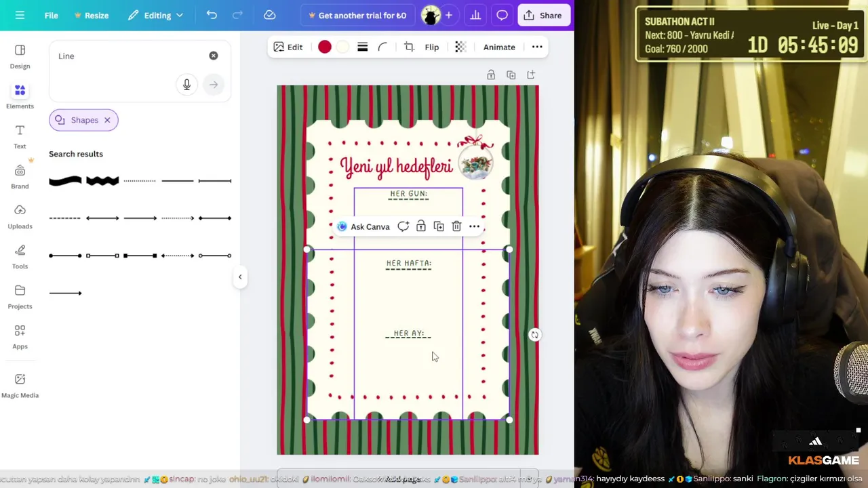Image resolution: width=868 pixels, height=488 pixels.
Task: Redo the last undone action
Action: 237,15
